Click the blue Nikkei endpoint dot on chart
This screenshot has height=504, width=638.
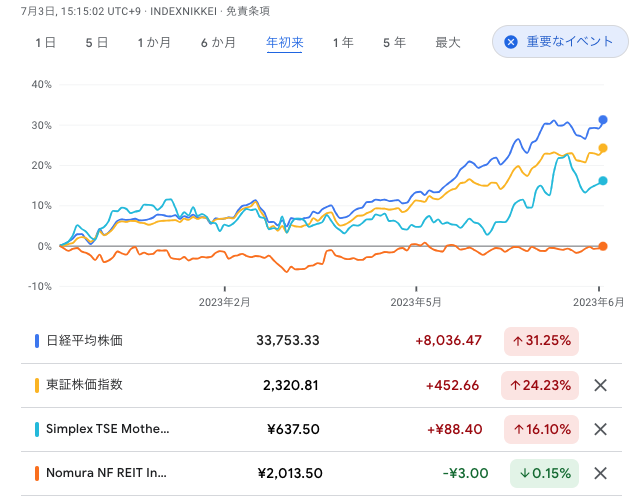603,120
